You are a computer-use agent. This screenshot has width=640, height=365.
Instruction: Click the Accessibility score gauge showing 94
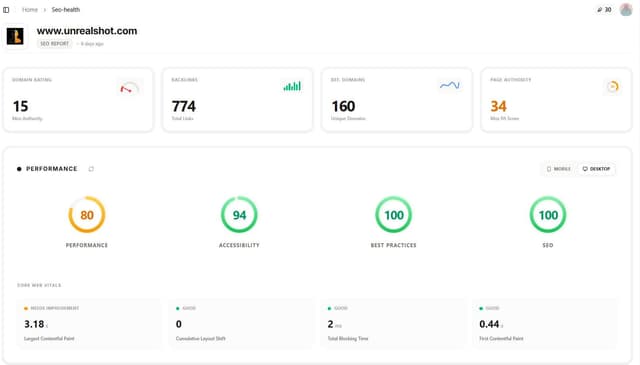point(239,215)
